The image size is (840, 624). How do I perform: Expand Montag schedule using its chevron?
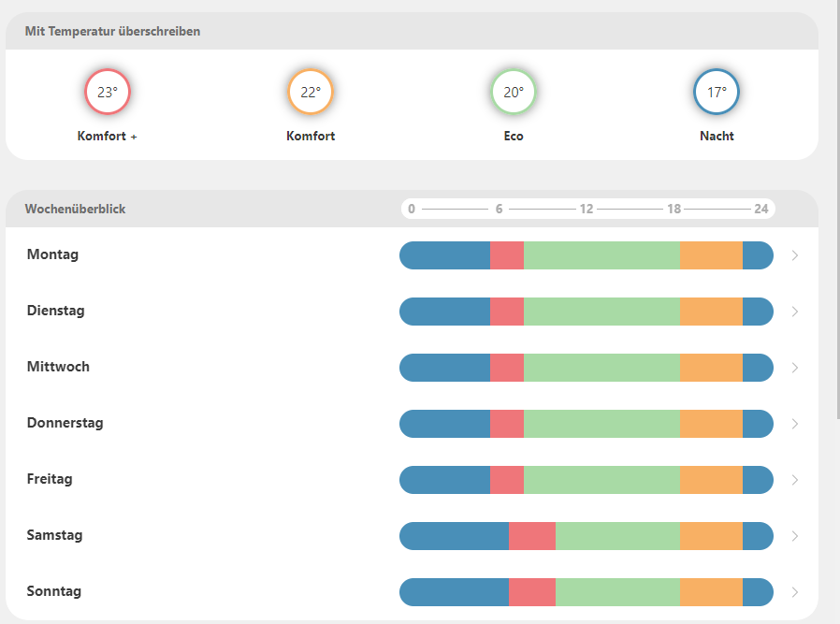click(795, 255)
